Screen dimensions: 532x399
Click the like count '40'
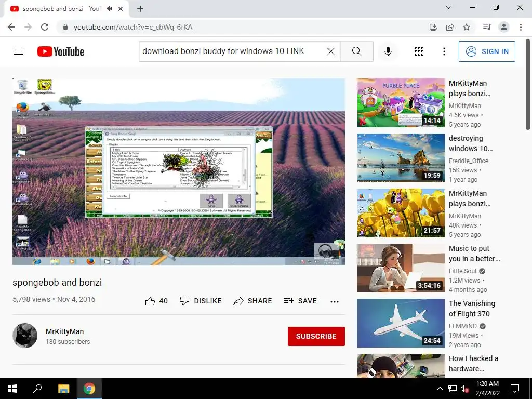point(164,301)
